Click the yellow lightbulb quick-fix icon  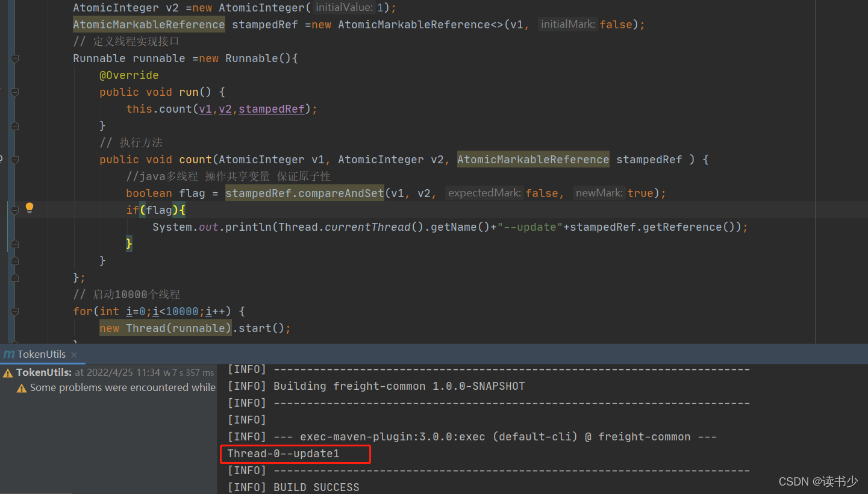tap(30, 208)
